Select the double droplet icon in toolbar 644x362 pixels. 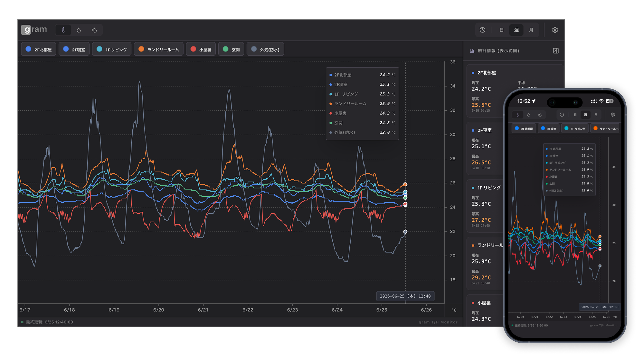pos(94,30)
